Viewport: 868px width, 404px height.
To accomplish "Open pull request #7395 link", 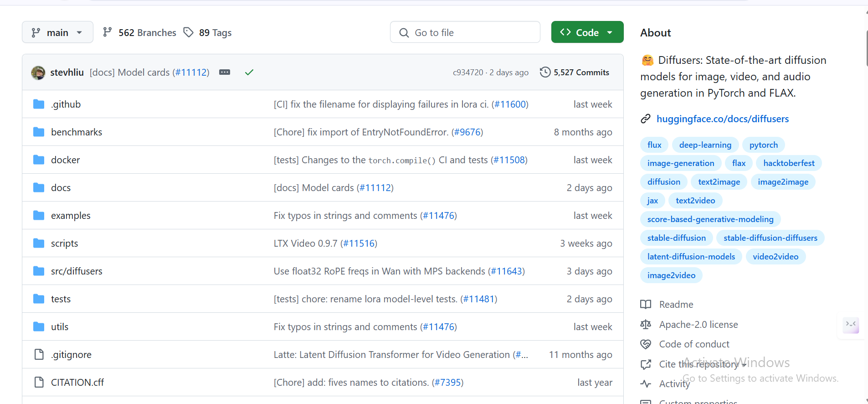I will click(x=448, y=383).
